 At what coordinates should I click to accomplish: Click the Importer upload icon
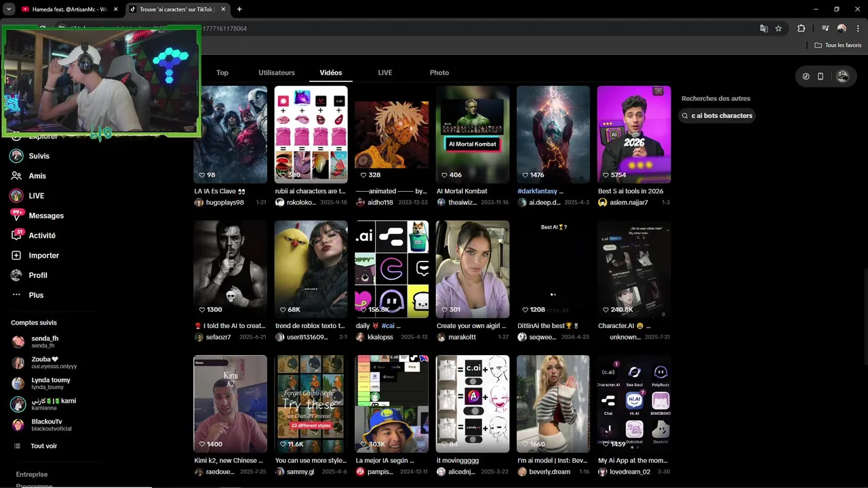(16, 256)
